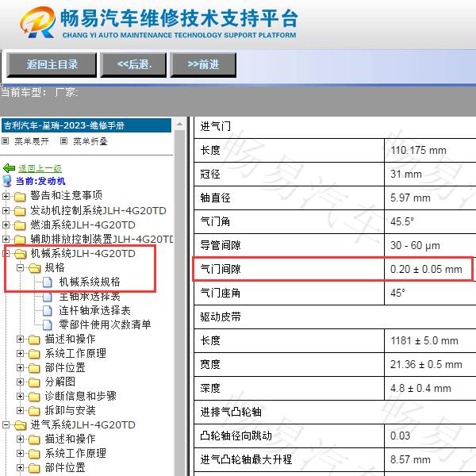Go forward with the >>前进 button
This screenshot has height=476, width=476.
(x=203, y=65)
